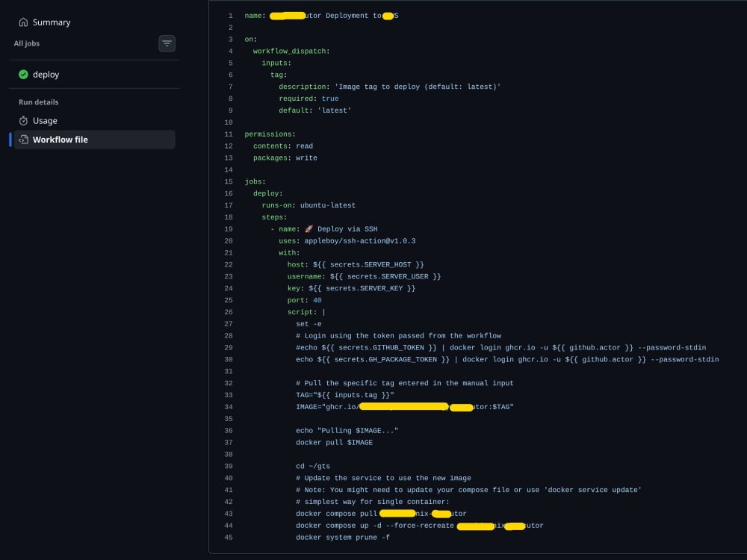Click the "default: 'latest'" line
The height and width of the screenshot is (560, 747).
click(315, 111)
